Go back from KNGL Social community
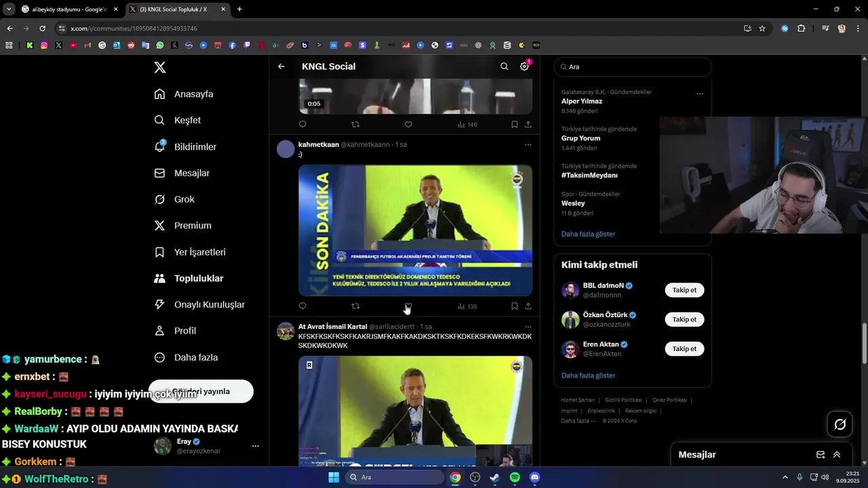Viewport: 868px width, 488px height. (x=281, y=66)
